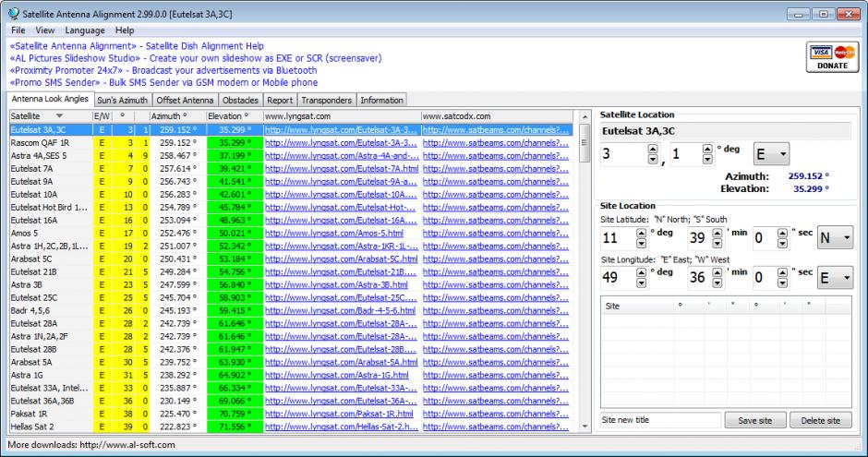The width and height of the screenshot is (868, 457).
Task: Click the Satellite column sort arrow
Action: coord(59,116)
